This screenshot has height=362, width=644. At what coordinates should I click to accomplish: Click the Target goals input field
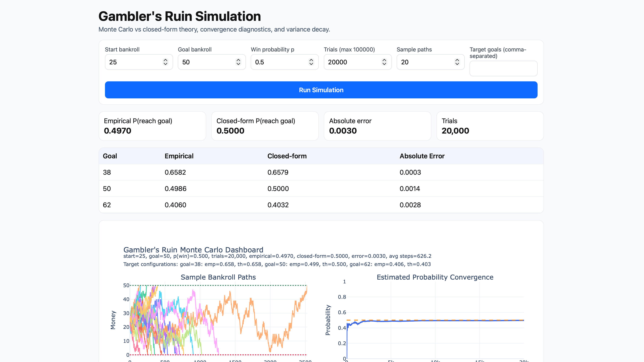[503, 68]
